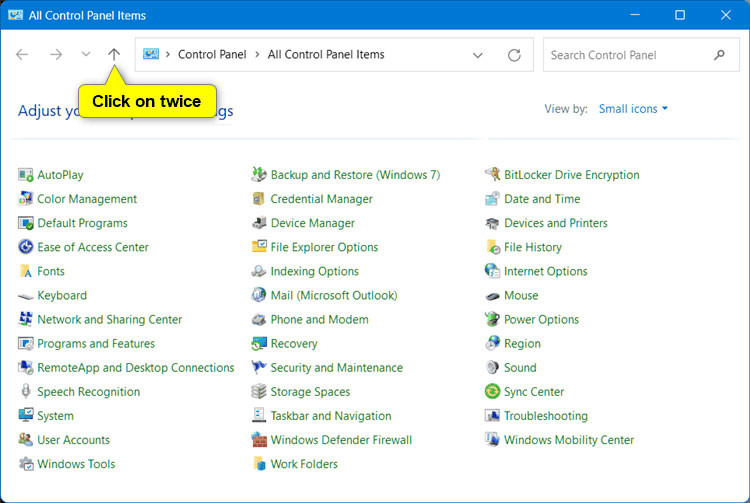Click the Sync Center green icon

pyautogui.click(x=492, y=392)
